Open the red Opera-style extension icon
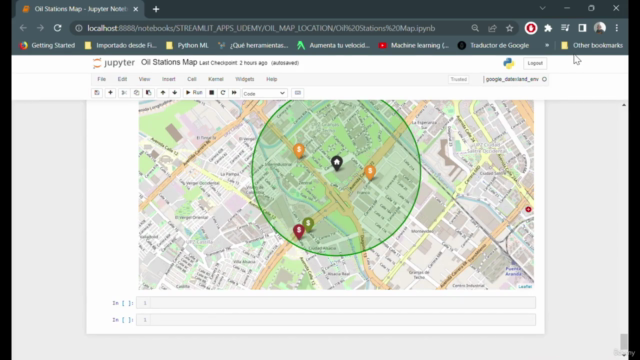 531,28
